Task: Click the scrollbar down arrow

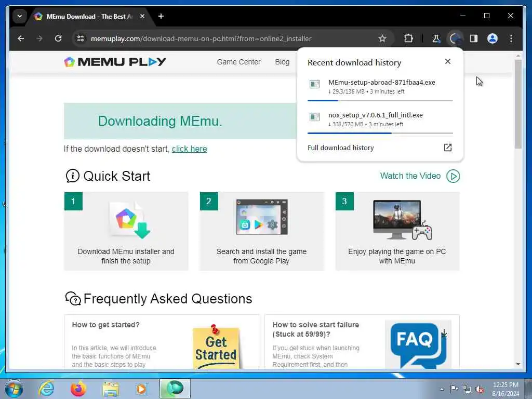Action: point(518,364)
